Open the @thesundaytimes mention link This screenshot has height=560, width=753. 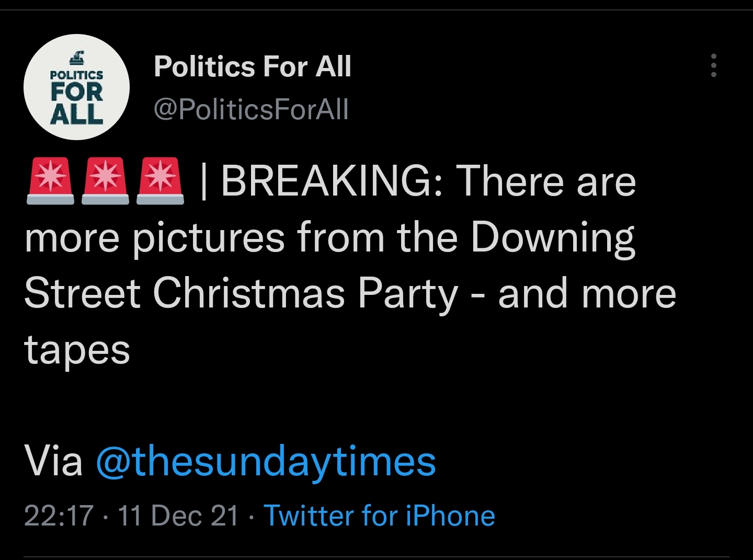pos(266,461)
